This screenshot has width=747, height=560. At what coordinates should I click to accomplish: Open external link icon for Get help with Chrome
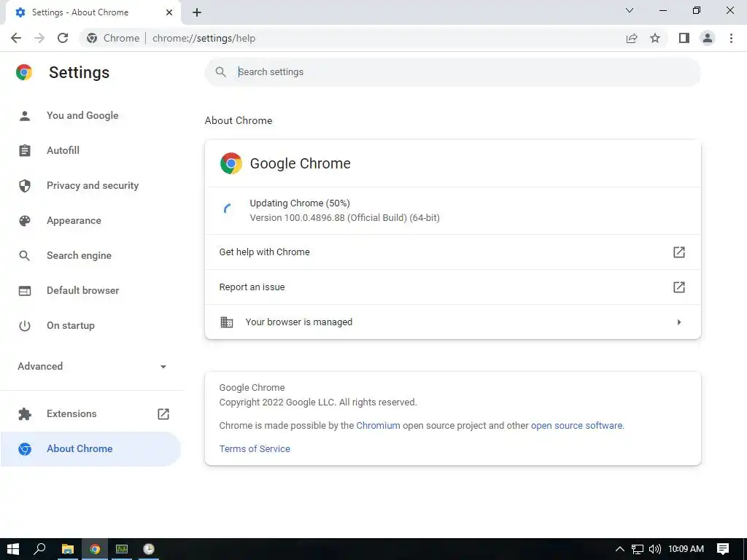pos(679,252)
